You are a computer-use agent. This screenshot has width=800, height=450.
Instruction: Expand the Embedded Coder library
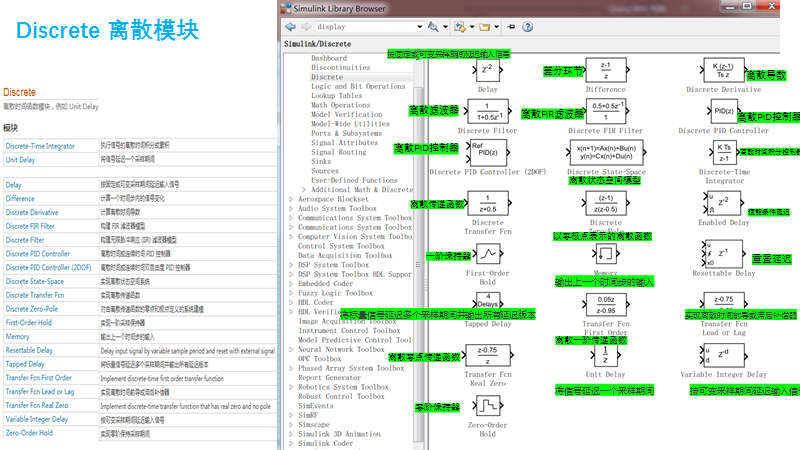291,284
